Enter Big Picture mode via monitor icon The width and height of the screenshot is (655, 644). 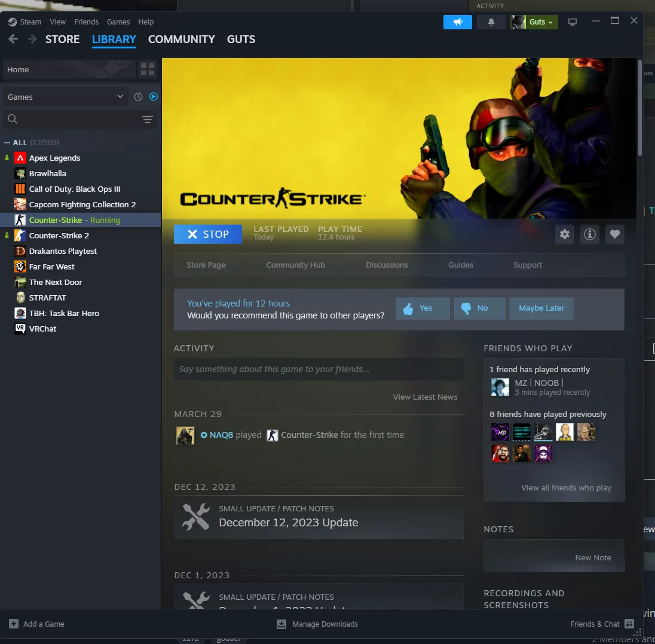[x=573, y=22]
